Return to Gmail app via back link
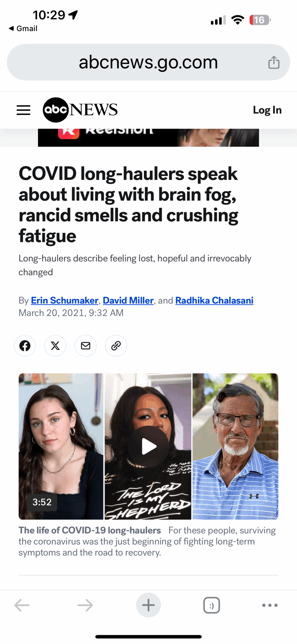 (23, 28)
